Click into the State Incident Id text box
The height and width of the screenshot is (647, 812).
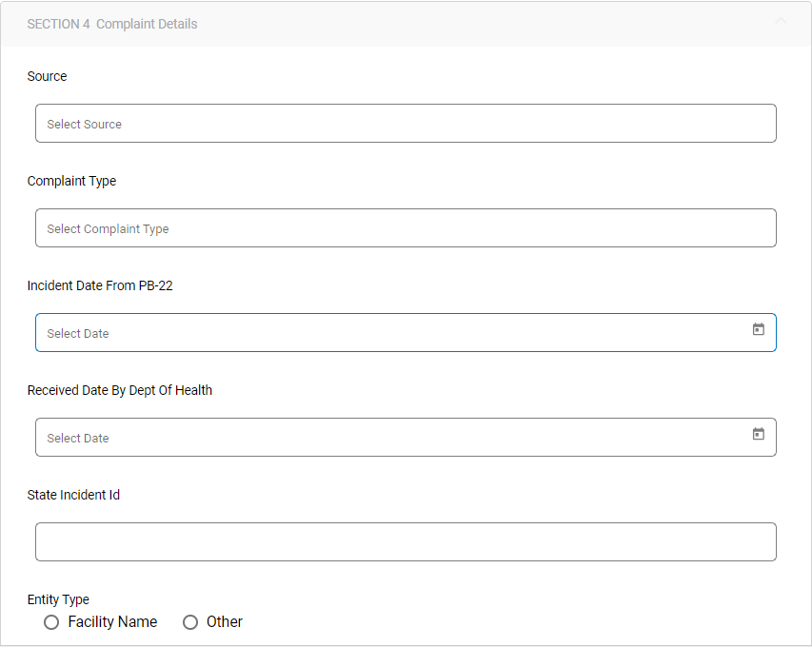click(406, 541)
